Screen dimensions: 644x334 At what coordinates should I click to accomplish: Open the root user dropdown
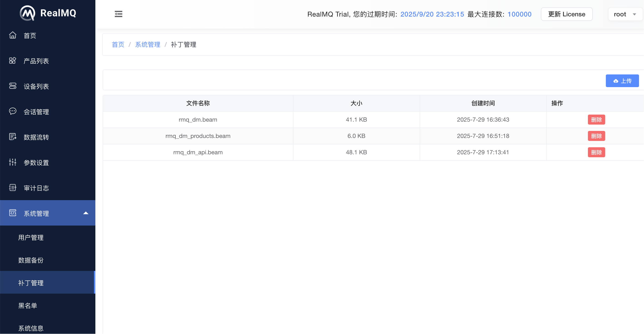[x=625, y=14]
